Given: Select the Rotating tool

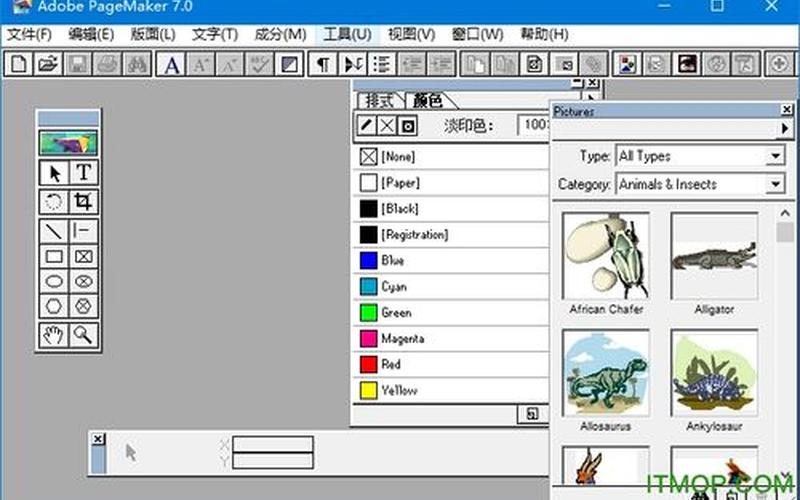Looking at the screenshot, I should tap(54, 202).
